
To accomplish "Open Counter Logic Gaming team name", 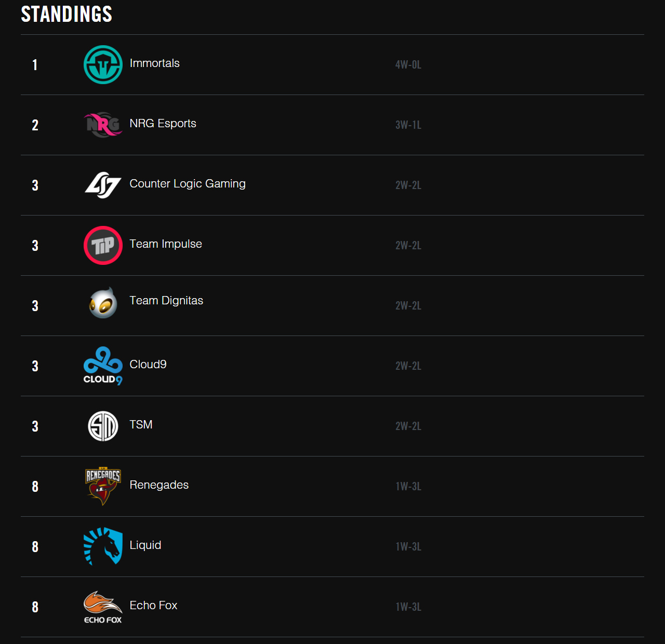I will click(188, 184).
